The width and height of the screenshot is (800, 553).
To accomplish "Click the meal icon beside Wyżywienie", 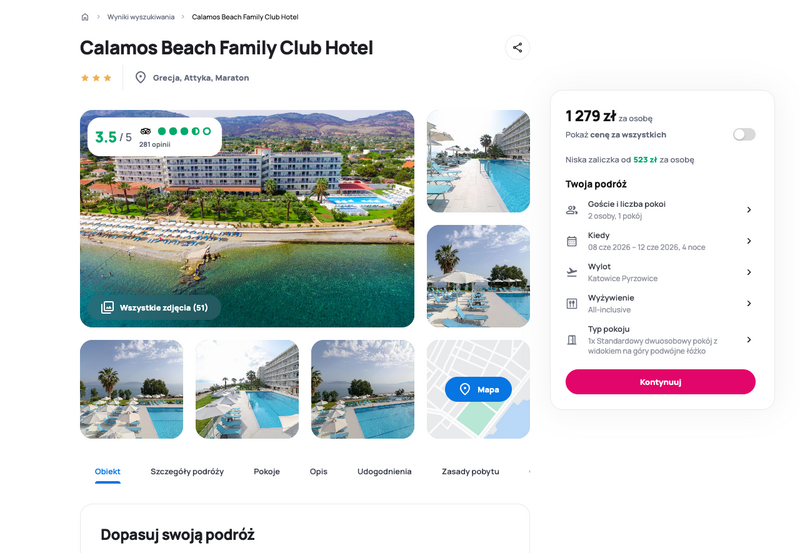I will 572,303.
